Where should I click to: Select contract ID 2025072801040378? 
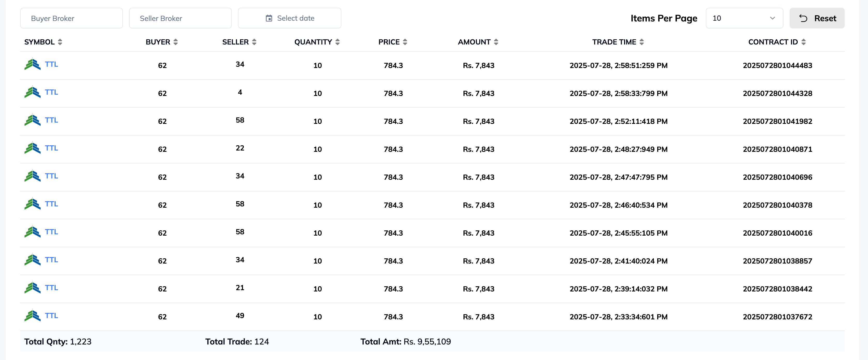click(777, 205)
